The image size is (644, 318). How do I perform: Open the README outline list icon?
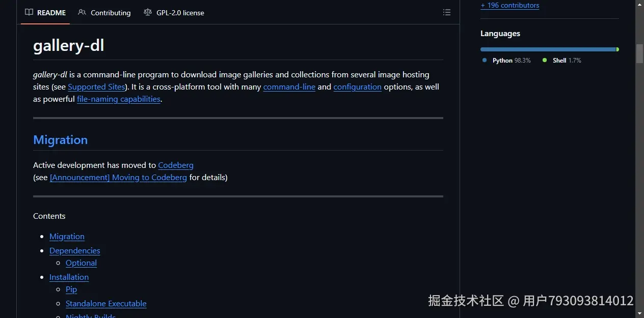click(x=447, y=12)
